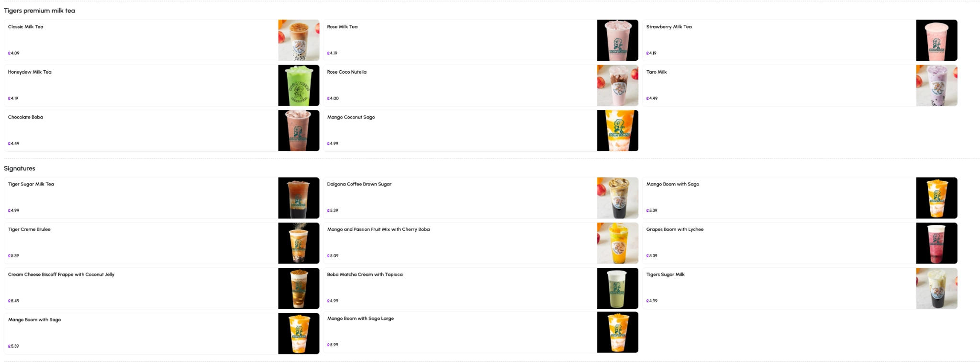Select the Rose Milk Tea drink image

click(x=617, y=40)
